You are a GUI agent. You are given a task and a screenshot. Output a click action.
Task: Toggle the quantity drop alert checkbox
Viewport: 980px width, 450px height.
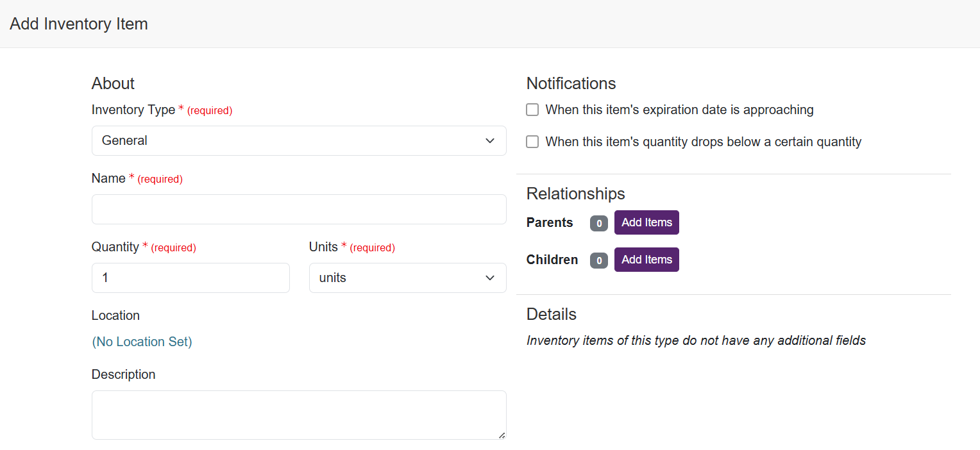coord(532,142)
